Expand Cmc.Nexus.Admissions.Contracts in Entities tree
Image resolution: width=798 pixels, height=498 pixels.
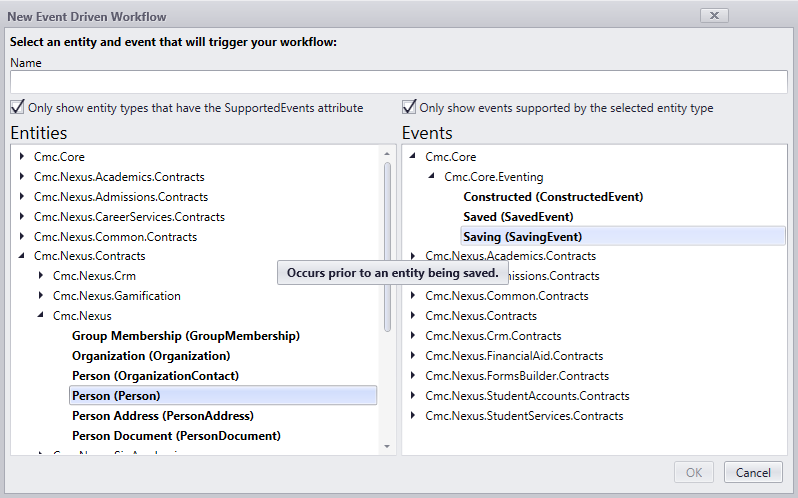(22, 197)
